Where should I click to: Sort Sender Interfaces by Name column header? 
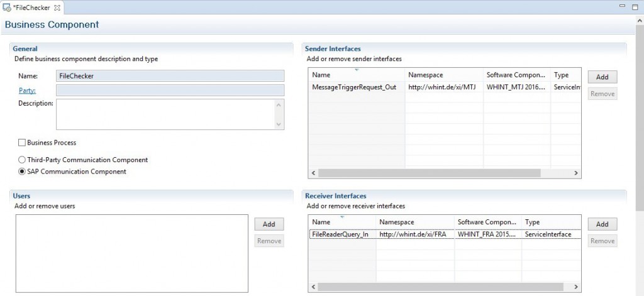point(357,75)
